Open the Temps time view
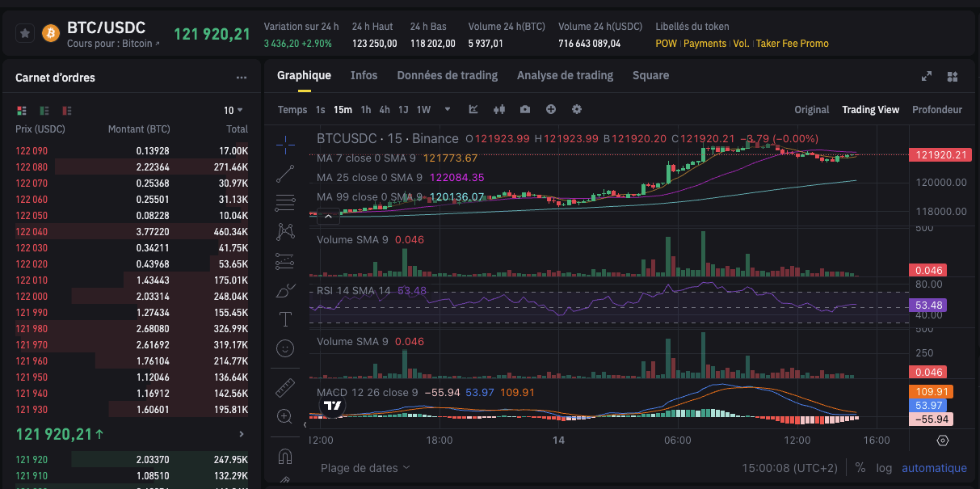This screenshot has width=980, height=489. click(x=292, y=109)
